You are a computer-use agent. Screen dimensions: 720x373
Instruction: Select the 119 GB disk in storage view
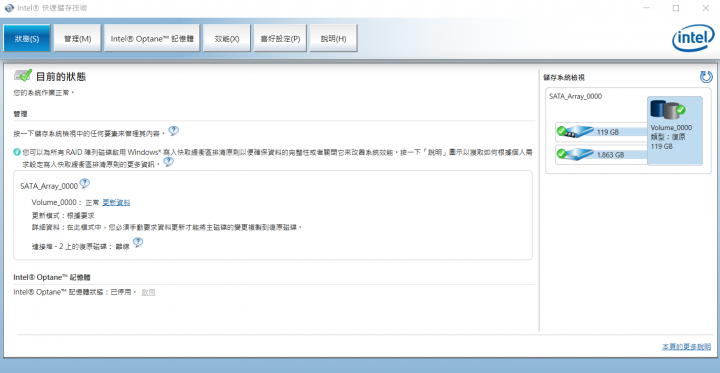pyautogui.click(x=601, y=132)
